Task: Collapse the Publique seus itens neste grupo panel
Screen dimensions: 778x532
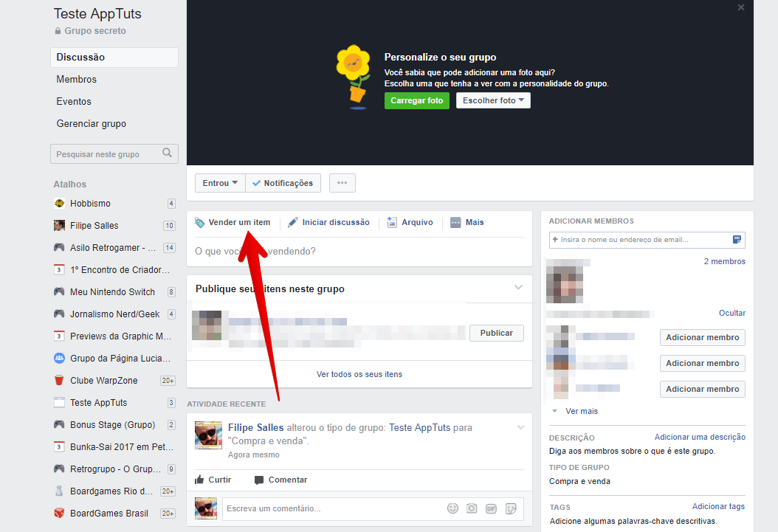Action: tap(518, 288)
